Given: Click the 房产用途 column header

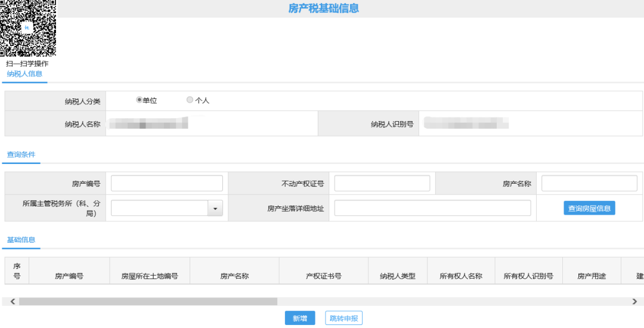Looking at the screenshot, I should pyautogui.click(x=591, y=276).
